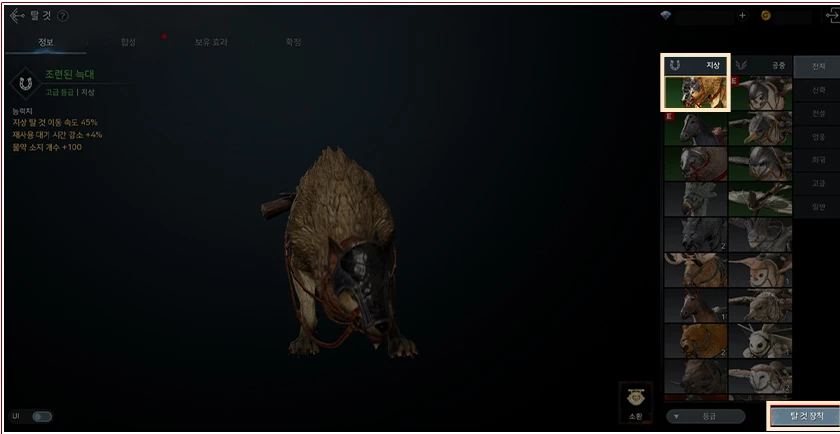Open the 등급 sort dropdown

tap(706, 416)
